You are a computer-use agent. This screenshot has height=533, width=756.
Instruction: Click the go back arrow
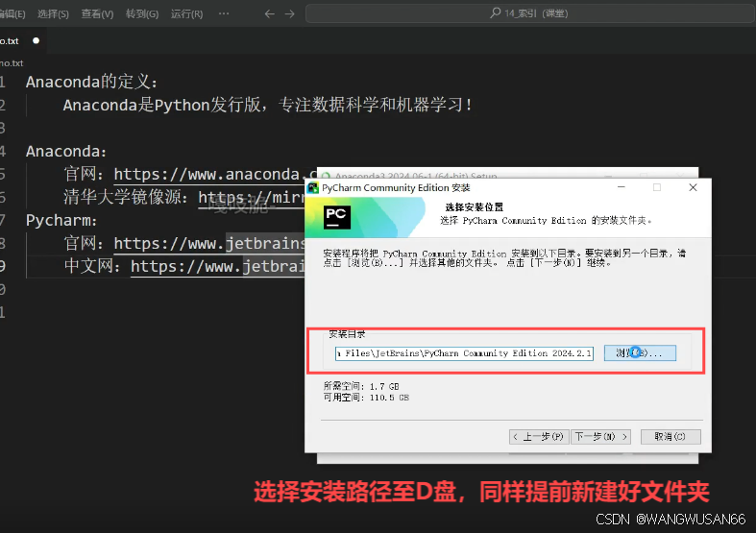click(x=270, y=14)
